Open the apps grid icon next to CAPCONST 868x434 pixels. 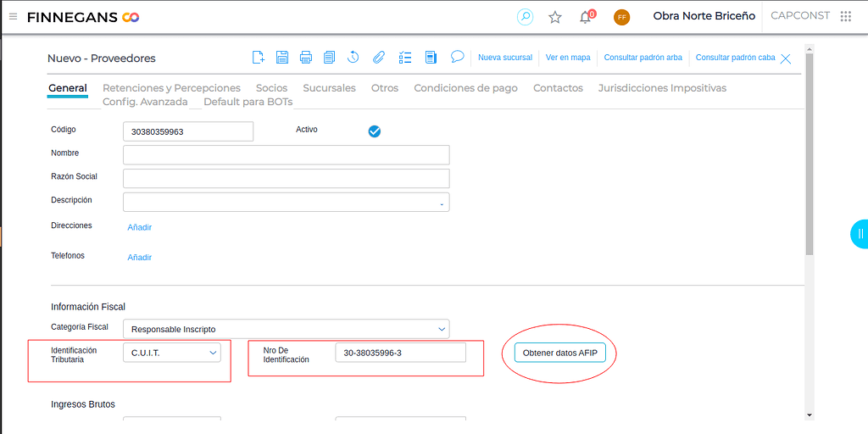[x=845, y=16]
